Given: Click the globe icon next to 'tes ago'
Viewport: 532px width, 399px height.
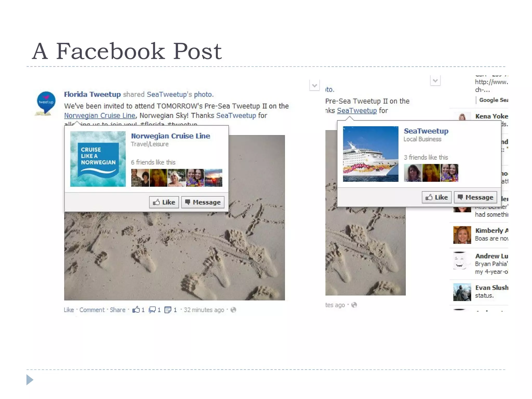Looking at the screenshot, I should click(x=354, y=305).
